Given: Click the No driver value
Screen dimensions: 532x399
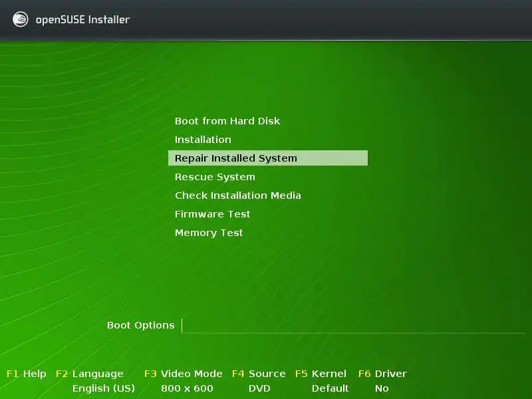Looking at the screenshot, I should 382,388.
